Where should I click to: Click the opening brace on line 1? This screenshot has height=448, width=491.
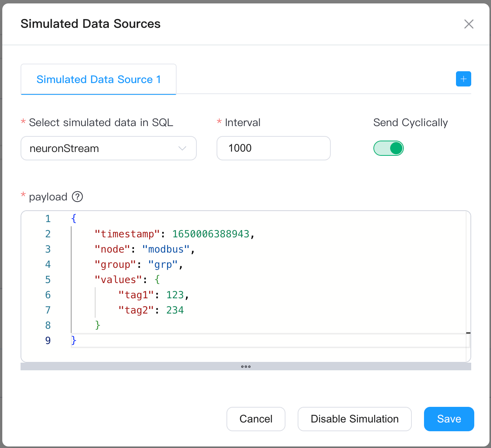(74, 219)
